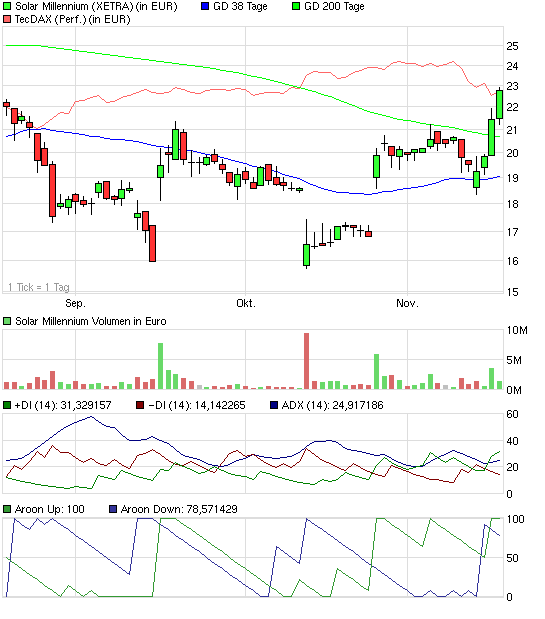This screenshot has width=545, height=619.
Task: Click the price axis label 22
Action: coord(512,107)
